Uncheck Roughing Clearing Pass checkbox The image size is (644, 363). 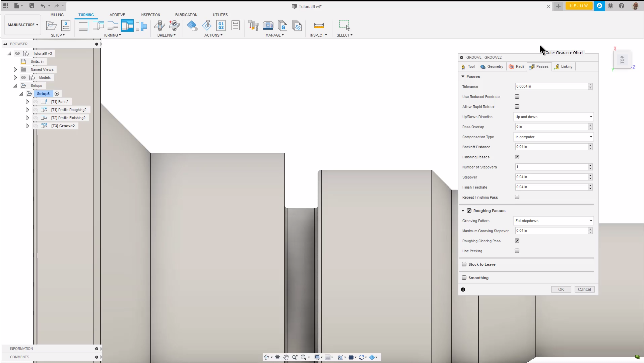(517, 241)
